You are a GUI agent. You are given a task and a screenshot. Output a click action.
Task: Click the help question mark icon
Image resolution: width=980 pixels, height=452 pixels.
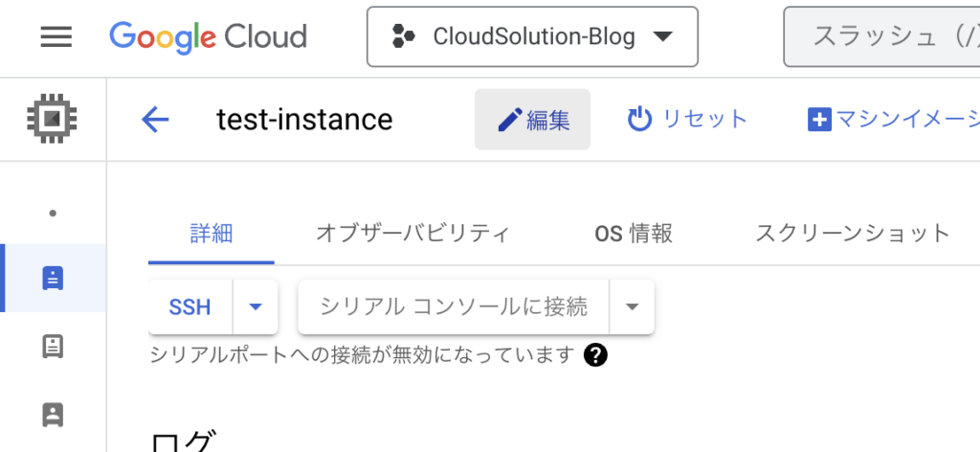595,355
